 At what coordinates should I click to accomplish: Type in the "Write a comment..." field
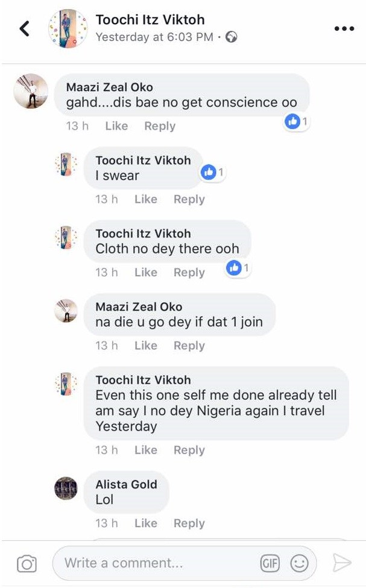coord(157,563)
